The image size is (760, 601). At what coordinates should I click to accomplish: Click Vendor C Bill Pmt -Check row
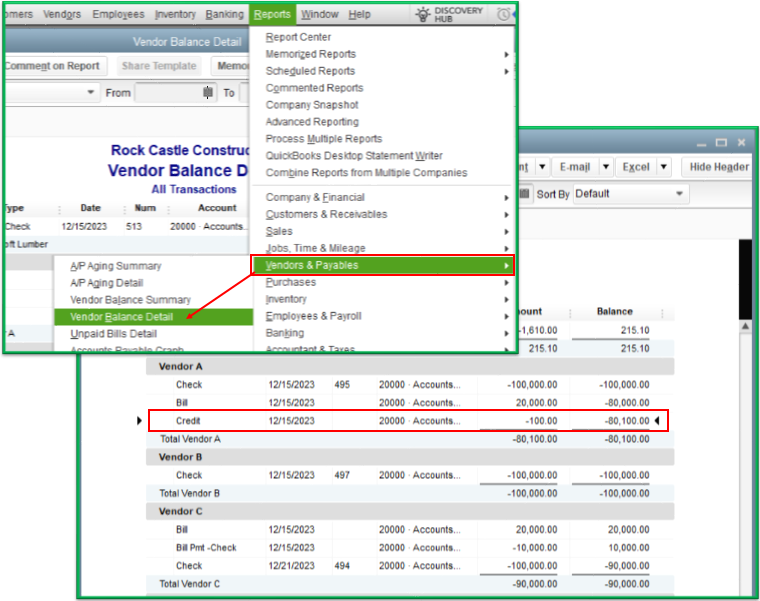tap(410, 548)
